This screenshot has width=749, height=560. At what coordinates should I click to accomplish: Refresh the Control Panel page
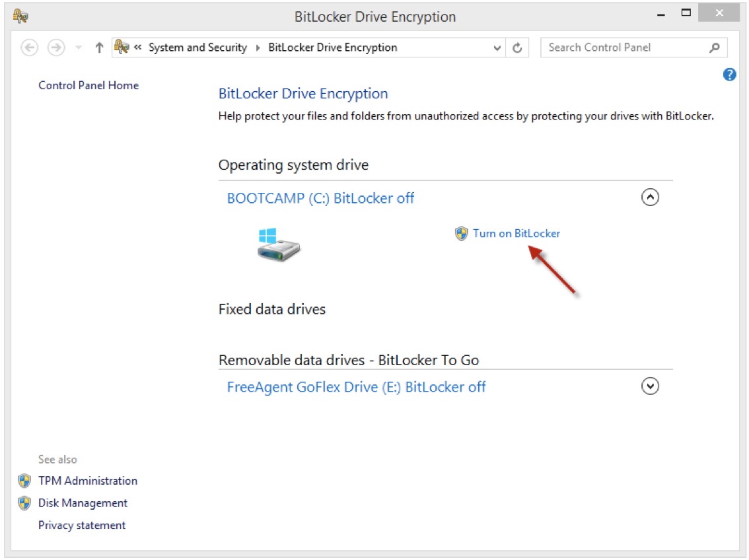[x=517, y=48]
